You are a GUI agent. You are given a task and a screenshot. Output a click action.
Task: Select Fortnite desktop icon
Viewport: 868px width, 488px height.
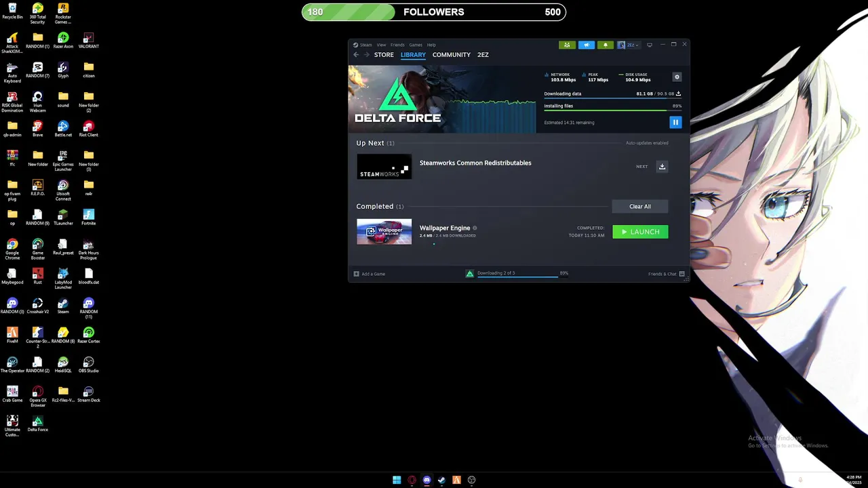pyautogui.click(x=88, y=217)
